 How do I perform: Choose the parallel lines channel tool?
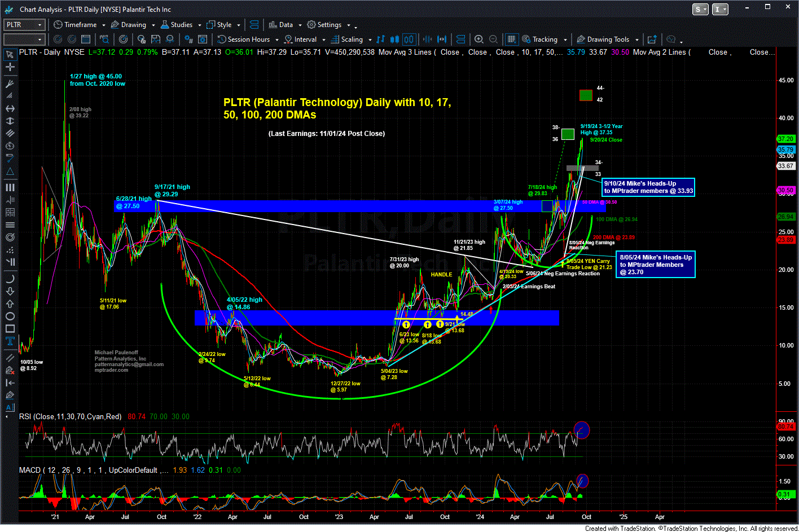[10, 133]
